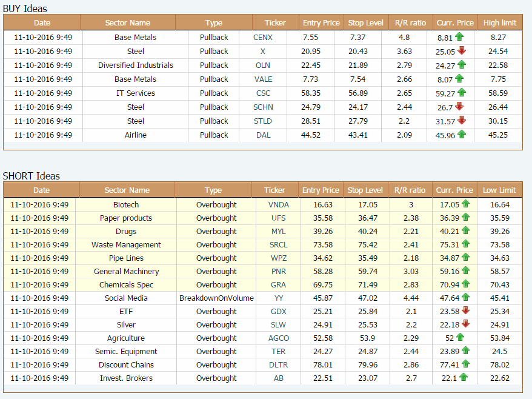Click the IT Services sector cell
The width and height of the screenshot is (532, 399).
[x=135, y=93]
